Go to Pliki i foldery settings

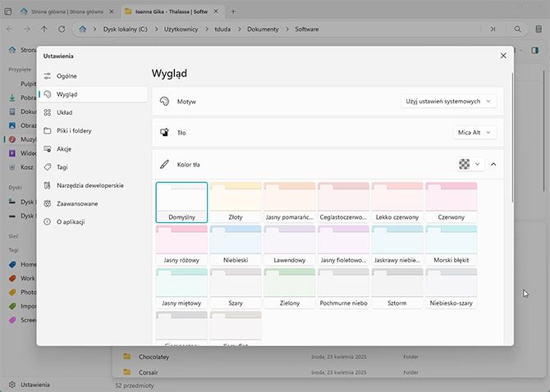tap(93, 130)
